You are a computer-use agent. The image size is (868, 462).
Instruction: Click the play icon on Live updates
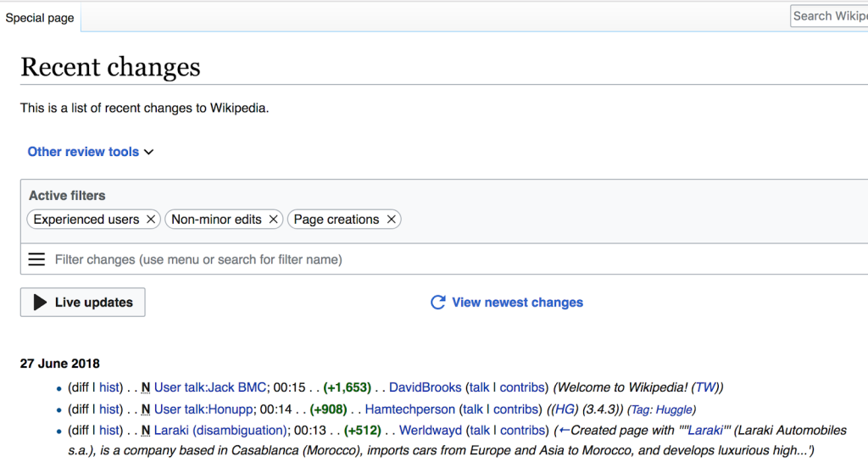pos(40,302)
